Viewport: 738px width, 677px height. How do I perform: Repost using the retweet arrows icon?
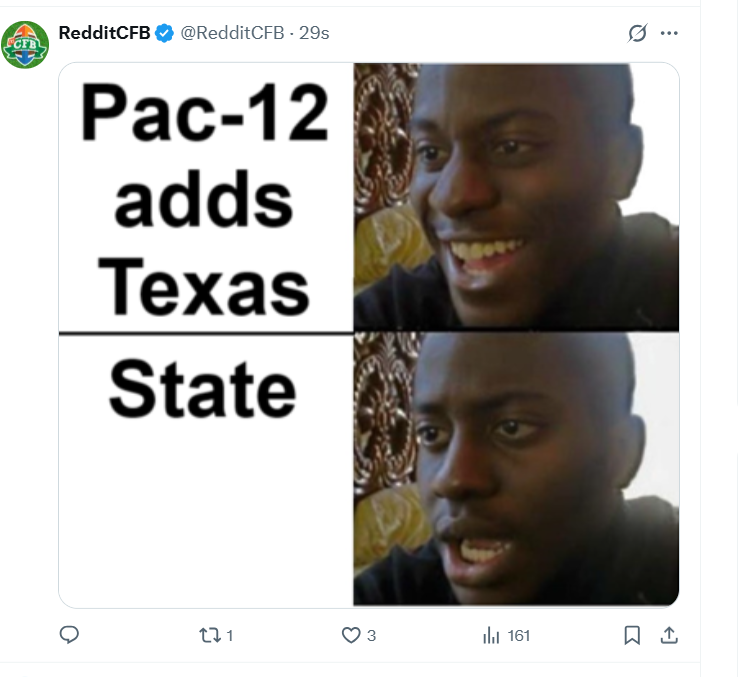click(210, 636)
